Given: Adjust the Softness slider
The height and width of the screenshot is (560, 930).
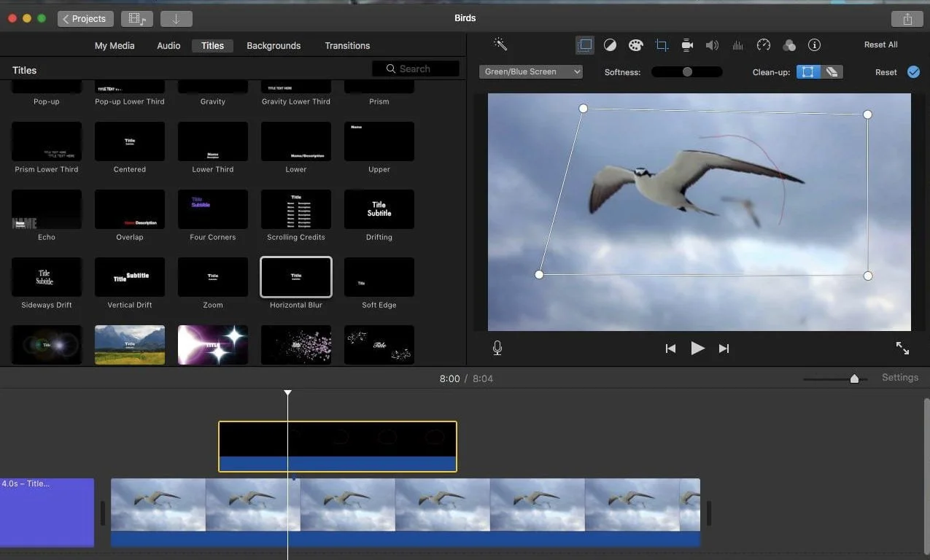Looking at the screenshot, I should coord(686,71).
